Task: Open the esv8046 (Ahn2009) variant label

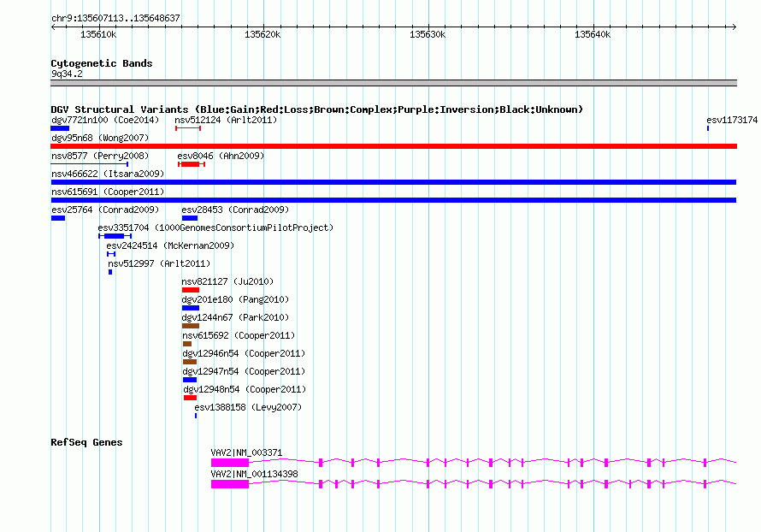Action: click(x=221, y=156)
